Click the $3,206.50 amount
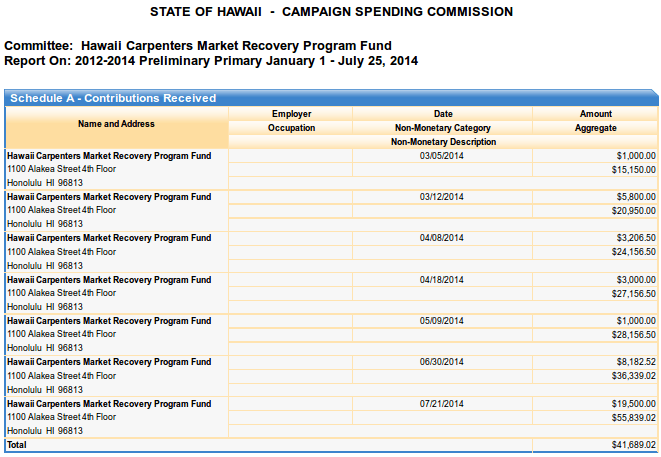The height and width of the screenshot is (457, 661). click(636, 238)
